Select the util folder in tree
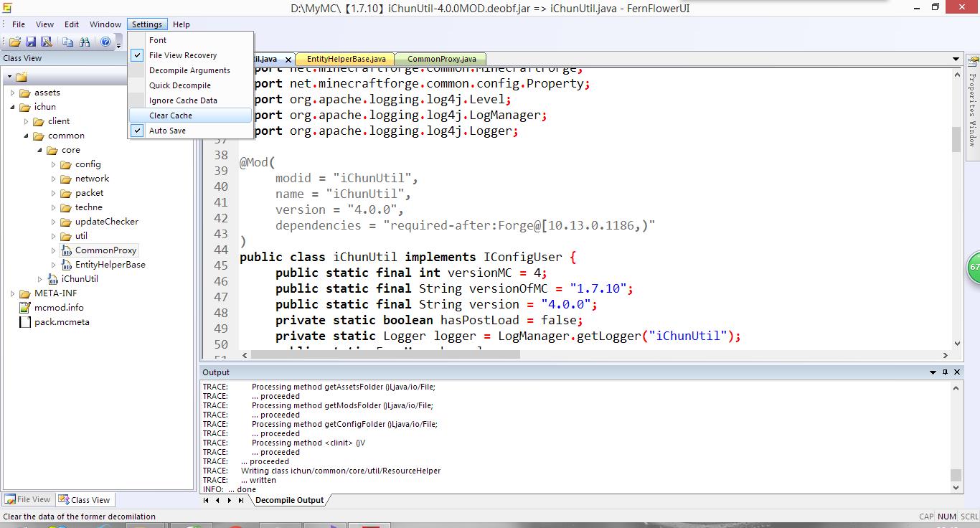This screenshot has width=980, height=528. [x=81, y=236]
